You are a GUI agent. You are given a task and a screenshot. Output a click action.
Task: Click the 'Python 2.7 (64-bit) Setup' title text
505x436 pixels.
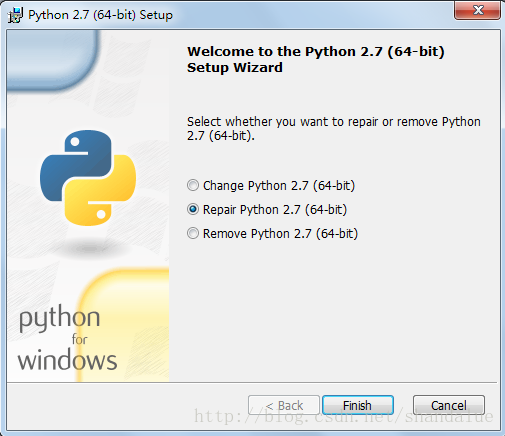point(100,15)
